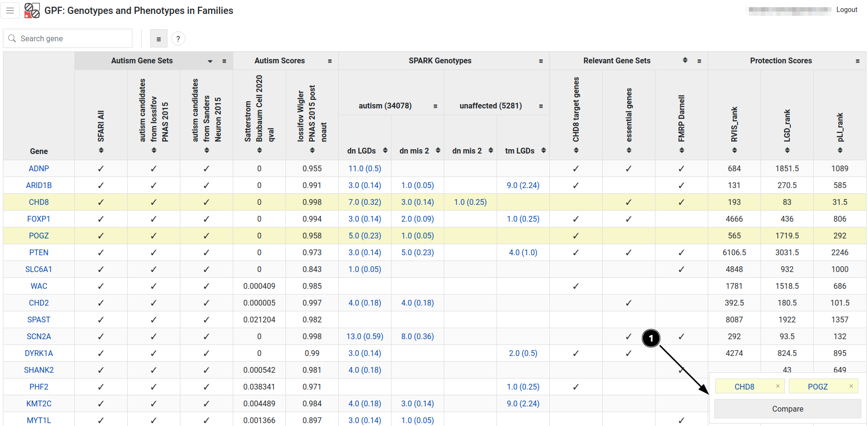
Task: Click SCN2A dn mis 2 value 8.0 (0.36)
Action: 417,336
